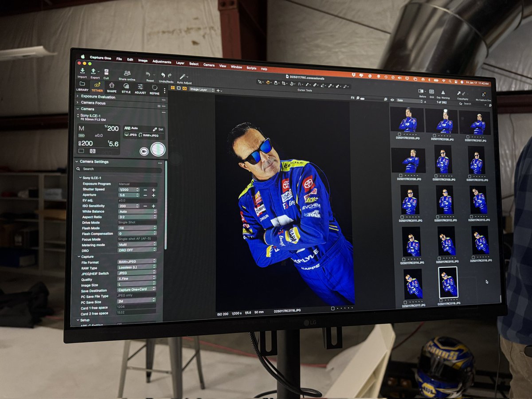Click the Camera Settings search field
The width and height of the screenshot is (532, 399).
point(118,169)
